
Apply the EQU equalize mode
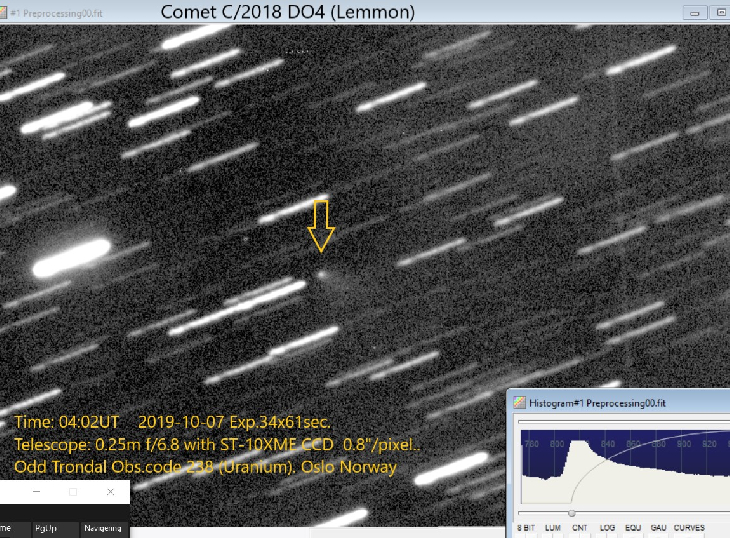click(632, 528)
